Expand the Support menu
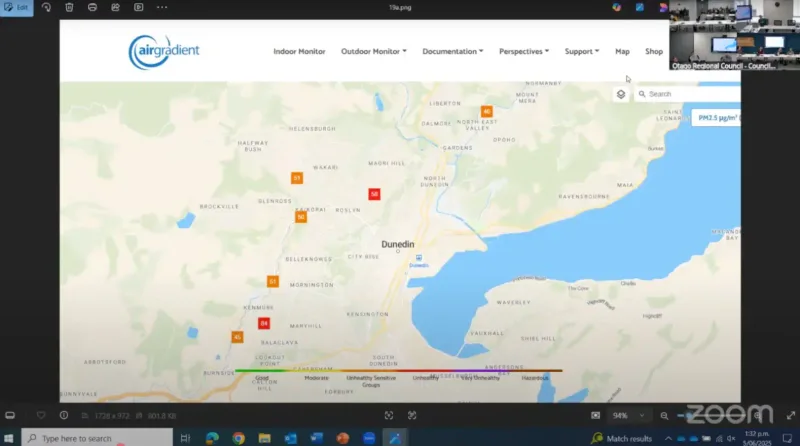Image resolution: width=800 pixels, height=446 pixels. [581, 51]
